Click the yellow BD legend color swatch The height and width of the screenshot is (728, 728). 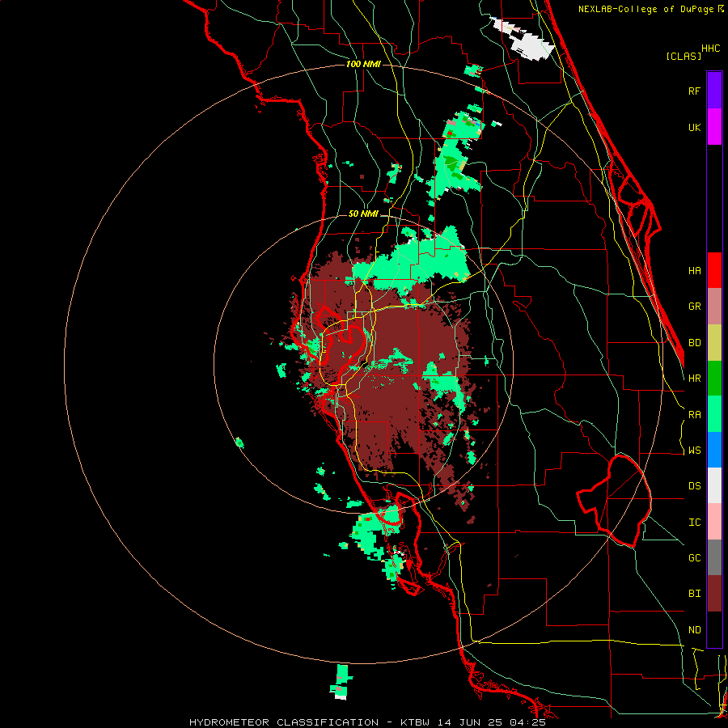[x=714, y=342]
